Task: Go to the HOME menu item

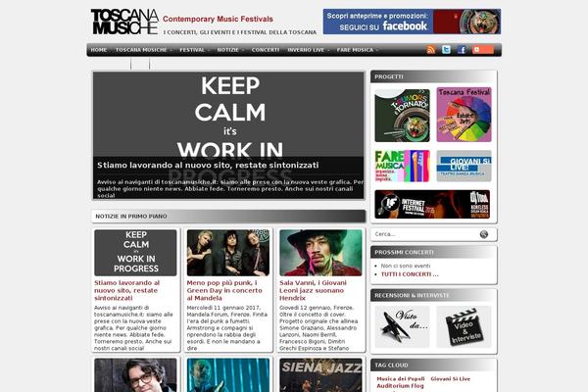Action: point(99,50)
